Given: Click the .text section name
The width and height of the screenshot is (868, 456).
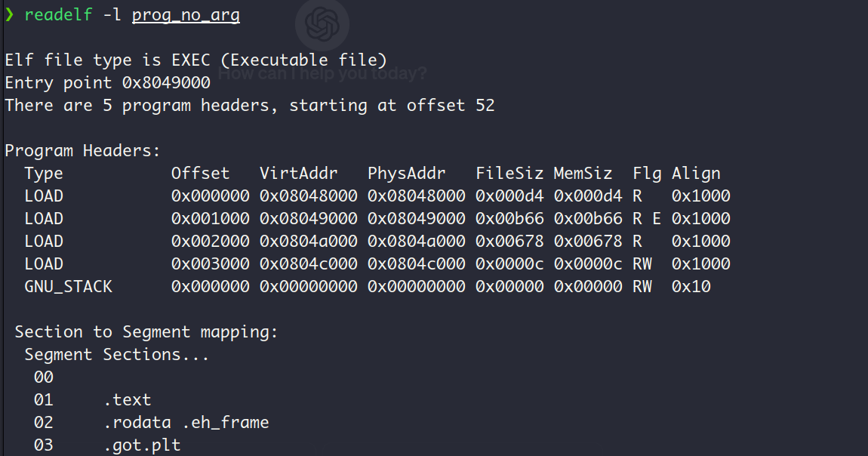Looking at the screenshot, I should coord(128,399).
